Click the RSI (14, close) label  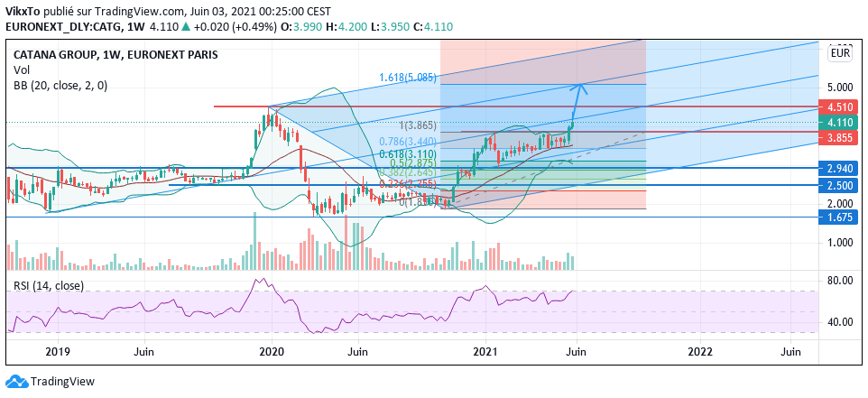[x=49, y=286]
